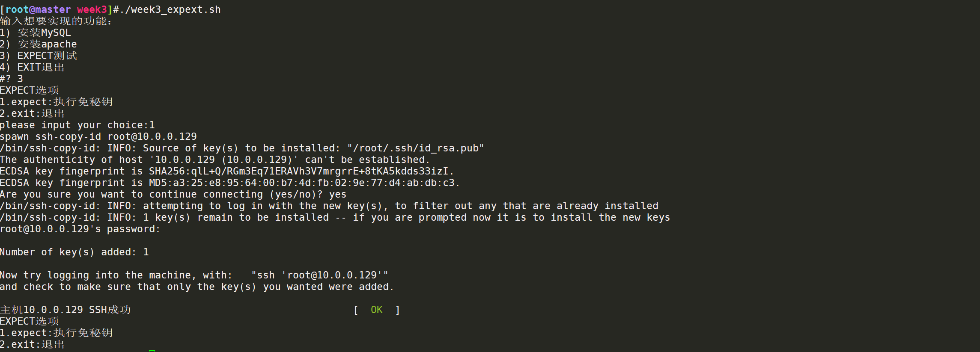The image size is (980, 352).
Task: Click the week3 directory name in prompt
Action: [92, 9]
